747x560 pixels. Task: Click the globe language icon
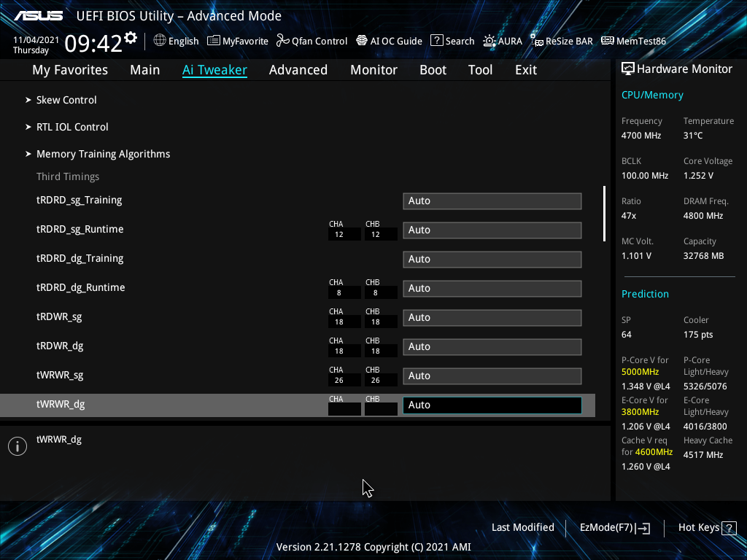160,41
